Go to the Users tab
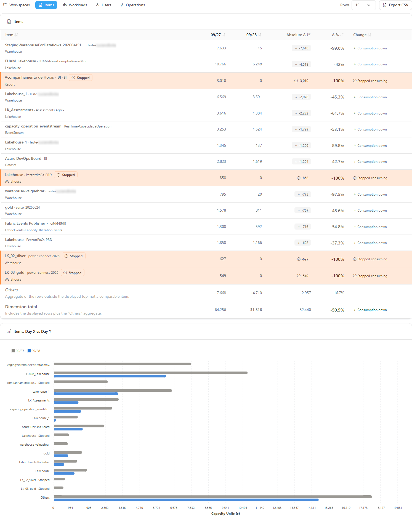Image resolution: width=412 pixels, height=532 pixels. [103, 5]
